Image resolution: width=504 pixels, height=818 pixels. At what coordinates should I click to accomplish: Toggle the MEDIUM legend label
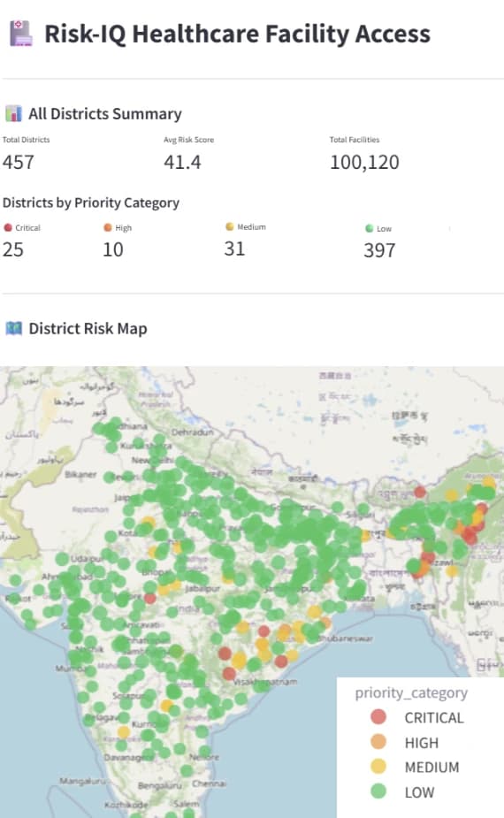[432, 768]
